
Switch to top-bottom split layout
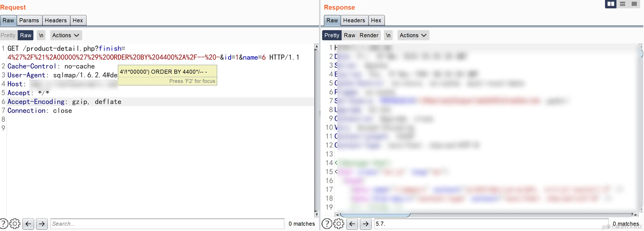point(623,4)
